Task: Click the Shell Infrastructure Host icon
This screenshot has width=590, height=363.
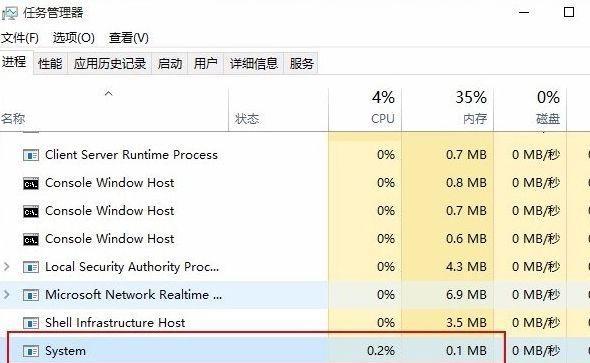Action: [x=31, y=323]
